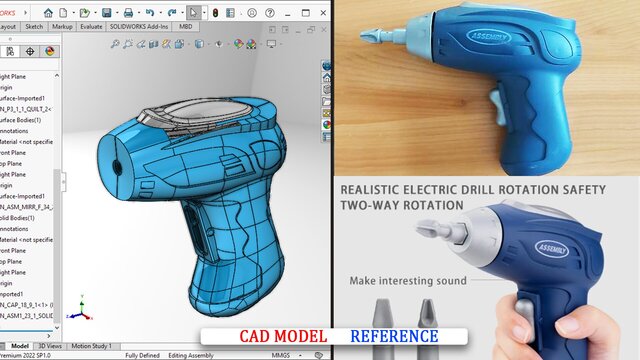Undo the last action
The width and height of the screenshot is (640, 360).
pyautogui.click(x=150, y=13)
